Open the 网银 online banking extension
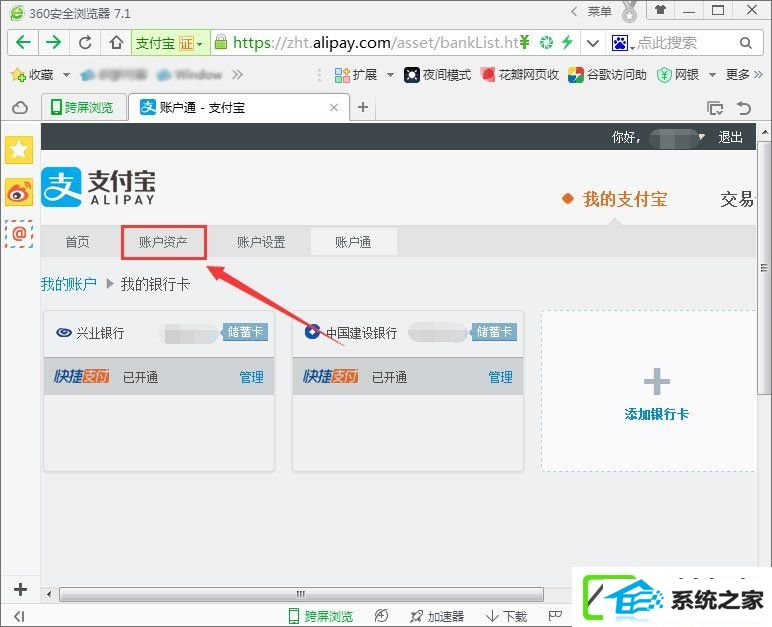 (678, 75)
